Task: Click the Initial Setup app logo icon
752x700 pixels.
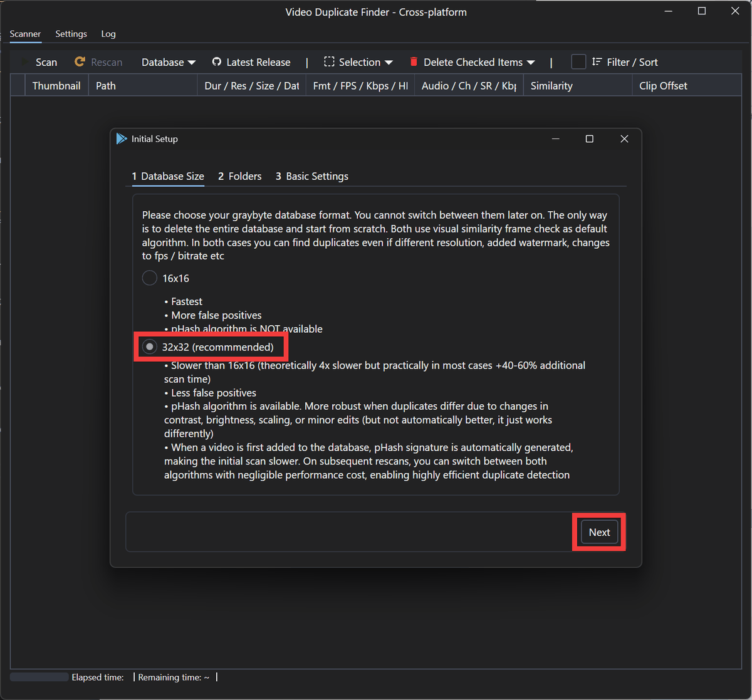Action: pyautogui.click(x=122, y=139)
